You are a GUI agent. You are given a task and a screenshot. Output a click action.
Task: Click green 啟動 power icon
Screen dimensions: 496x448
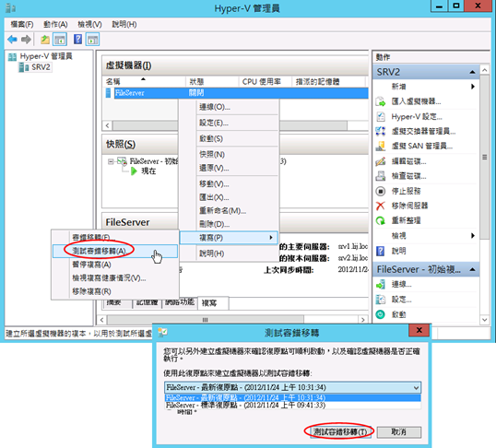381,314
